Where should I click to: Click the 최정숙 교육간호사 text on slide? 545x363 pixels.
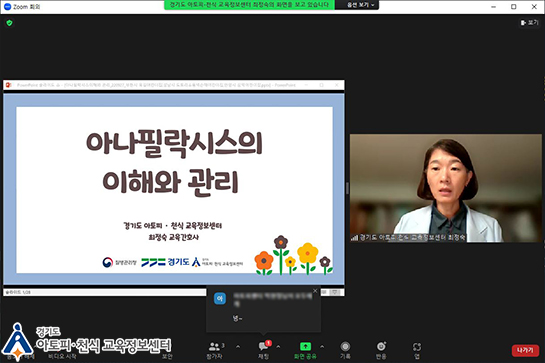(x=173, y=237)
